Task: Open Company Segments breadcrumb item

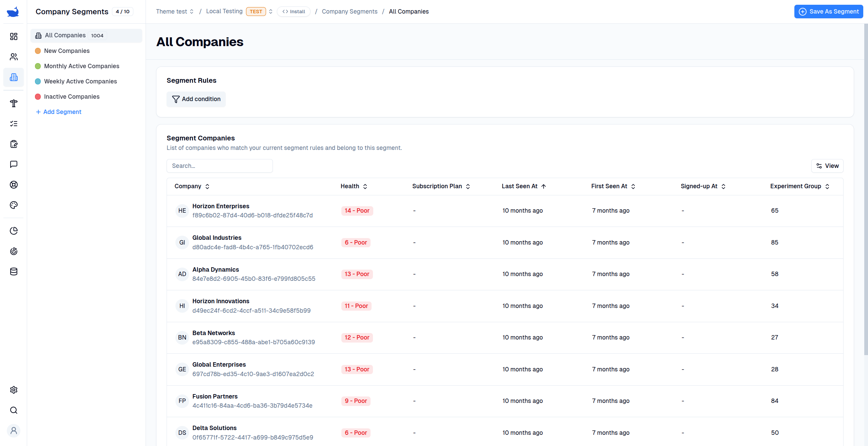Action: click(350, 11)
